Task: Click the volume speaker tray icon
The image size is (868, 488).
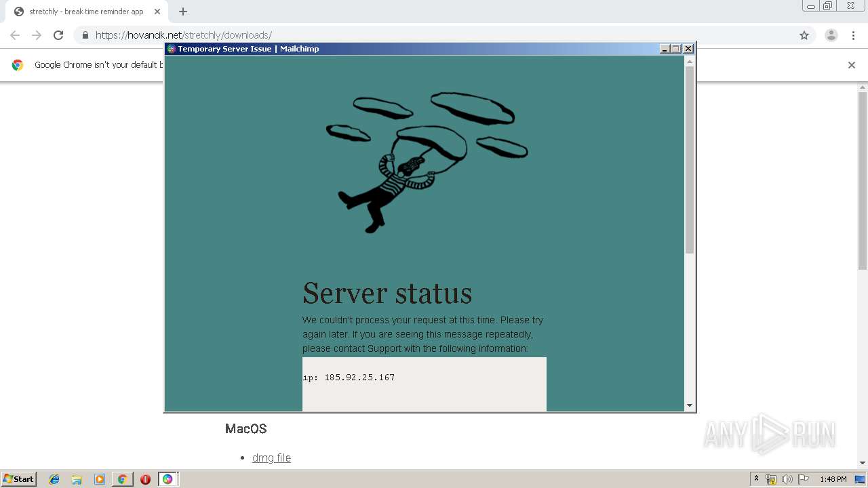Action: point(787,479)
